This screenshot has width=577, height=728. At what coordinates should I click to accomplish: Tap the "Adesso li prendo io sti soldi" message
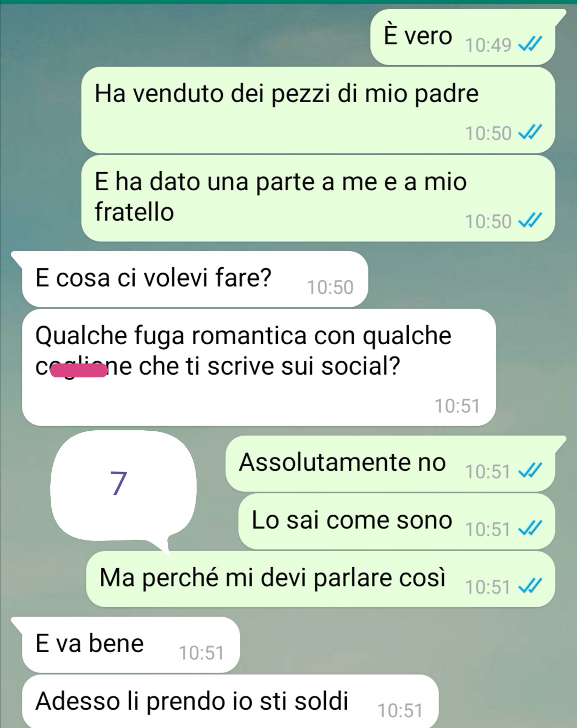[x=230, y=701]
